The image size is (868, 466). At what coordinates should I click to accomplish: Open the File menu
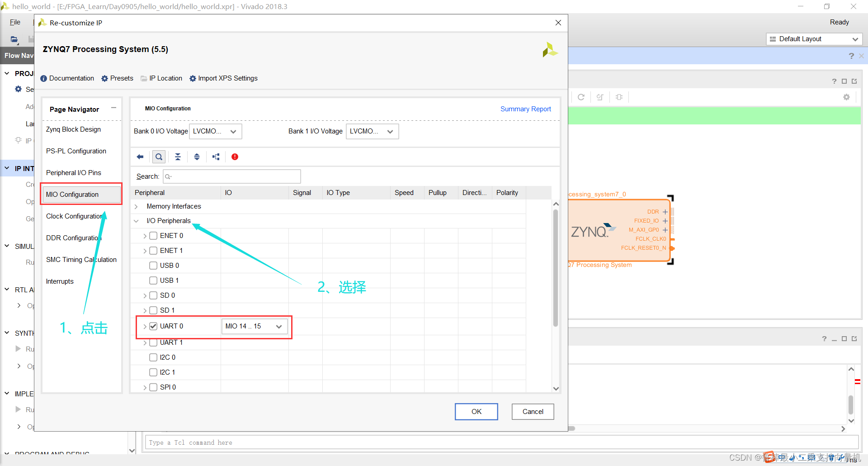pos(15,22)
